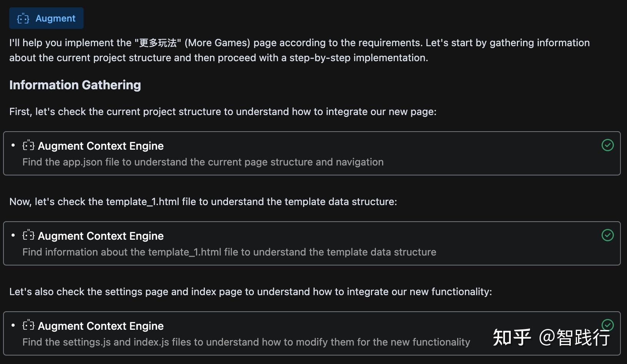Screen dimensions: 627x364
Task: Click the Context Engine brackets icon on second card
Action: click(x=28, y=235)
